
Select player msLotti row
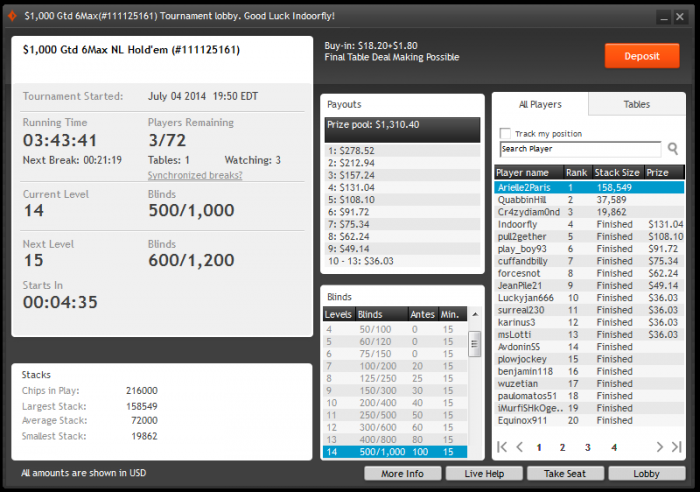click(589, 335)
